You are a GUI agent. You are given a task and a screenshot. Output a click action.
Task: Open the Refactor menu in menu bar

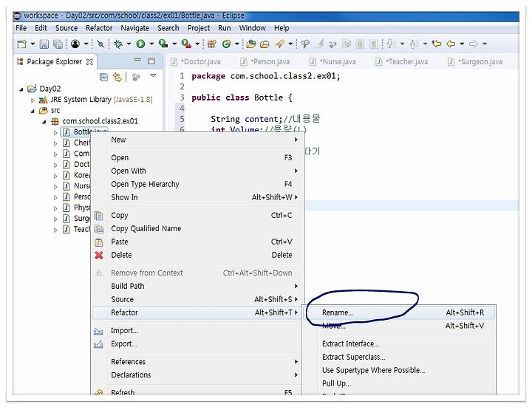pyautogui.click(x=99, y=28)
